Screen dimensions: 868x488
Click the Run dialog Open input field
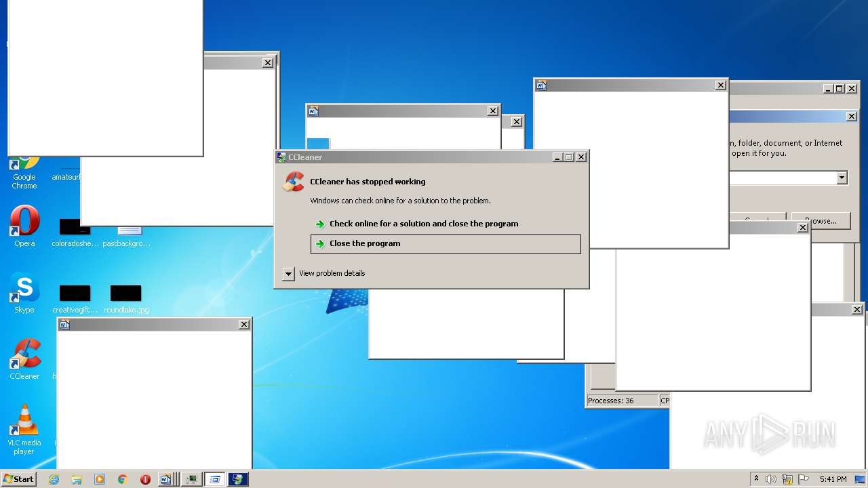783,178
